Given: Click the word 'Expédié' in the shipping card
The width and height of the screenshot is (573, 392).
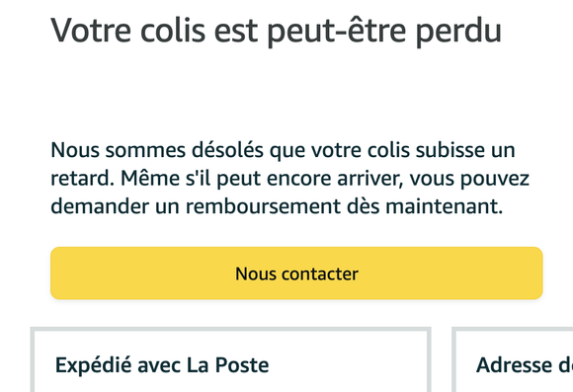Looking at the screenshot, I should 93,365.
